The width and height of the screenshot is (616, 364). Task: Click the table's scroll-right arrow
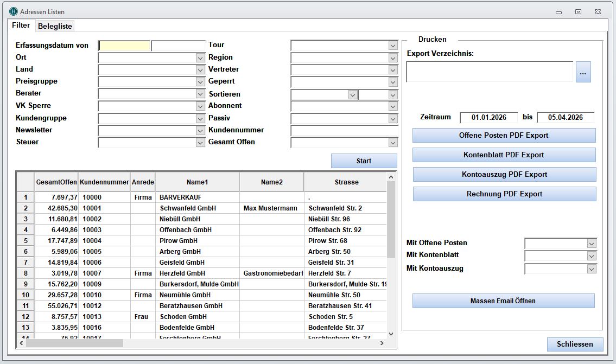point(382,343)
